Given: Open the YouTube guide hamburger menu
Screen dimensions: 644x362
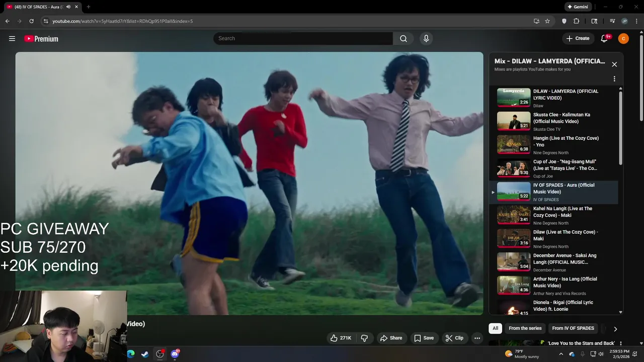Looking at the screenshot, I should pyautogui.click(x=12, y=39).
